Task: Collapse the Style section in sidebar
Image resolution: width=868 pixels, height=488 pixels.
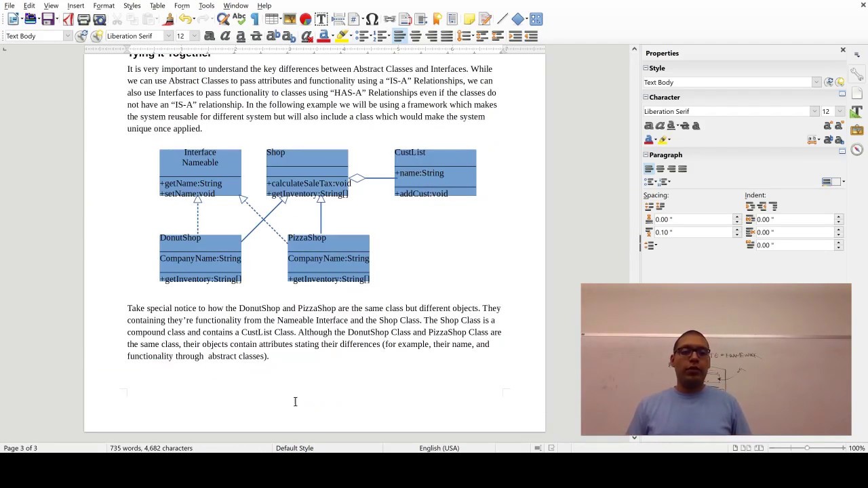Action: tap(646, 68)
